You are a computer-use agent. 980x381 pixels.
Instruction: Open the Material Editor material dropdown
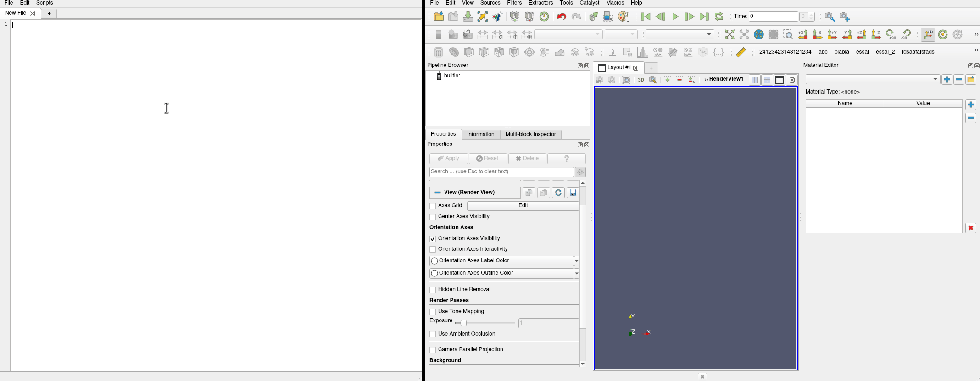click(873, 80)
